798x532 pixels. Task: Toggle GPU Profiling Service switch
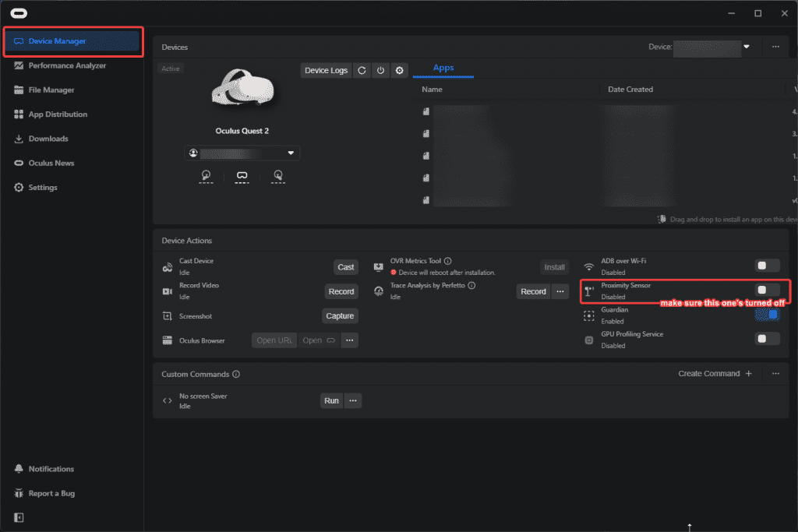coord(767,340)
